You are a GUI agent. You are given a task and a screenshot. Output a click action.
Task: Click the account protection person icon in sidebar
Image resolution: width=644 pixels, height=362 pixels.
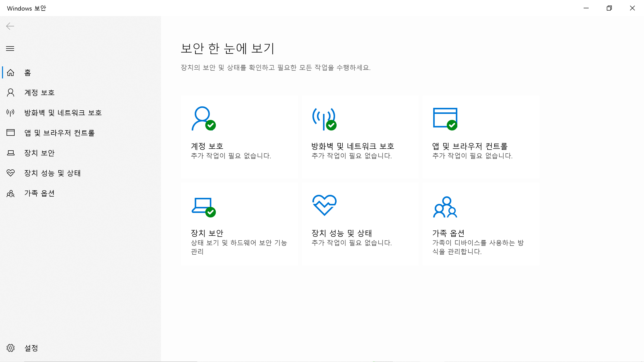pos(11,93)
